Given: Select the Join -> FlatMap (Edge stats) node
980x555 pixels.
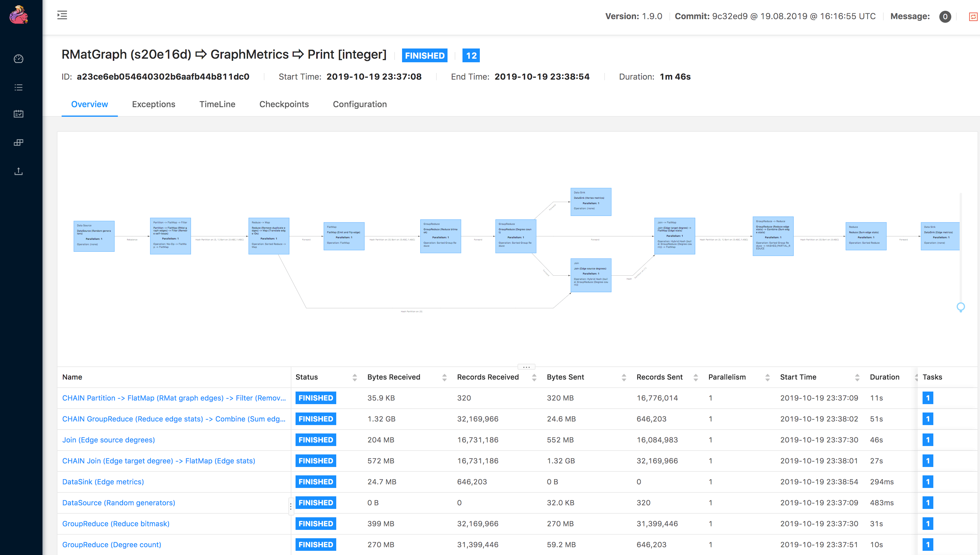Looking at the screenshot, I should click(675, 236).
